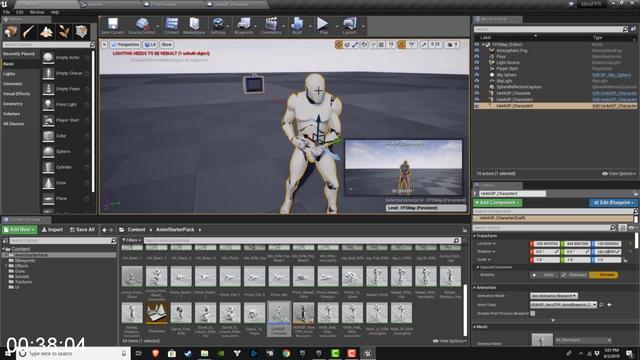Open Source Control from the toolbar
Image resolution: width=640 pixels, height=360 pixels.
tap(142, 26)
